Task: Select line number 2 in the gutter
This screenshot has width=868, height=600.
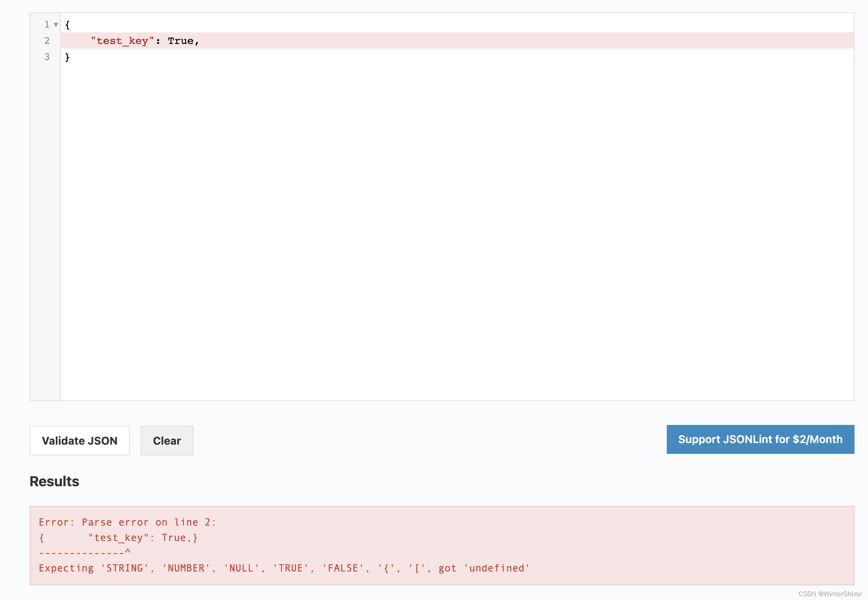Action: [47, 41]
